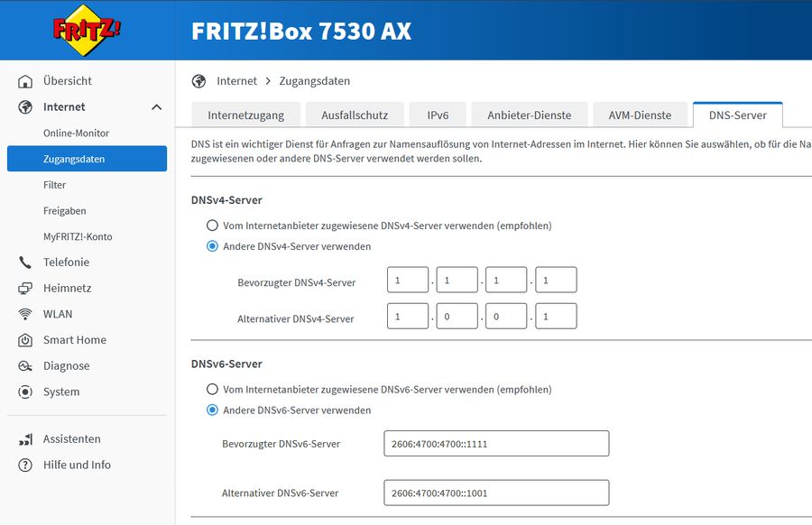Go to MyFRITZ!-Konto page
This screenshot has width=812, height=525.
78,236
